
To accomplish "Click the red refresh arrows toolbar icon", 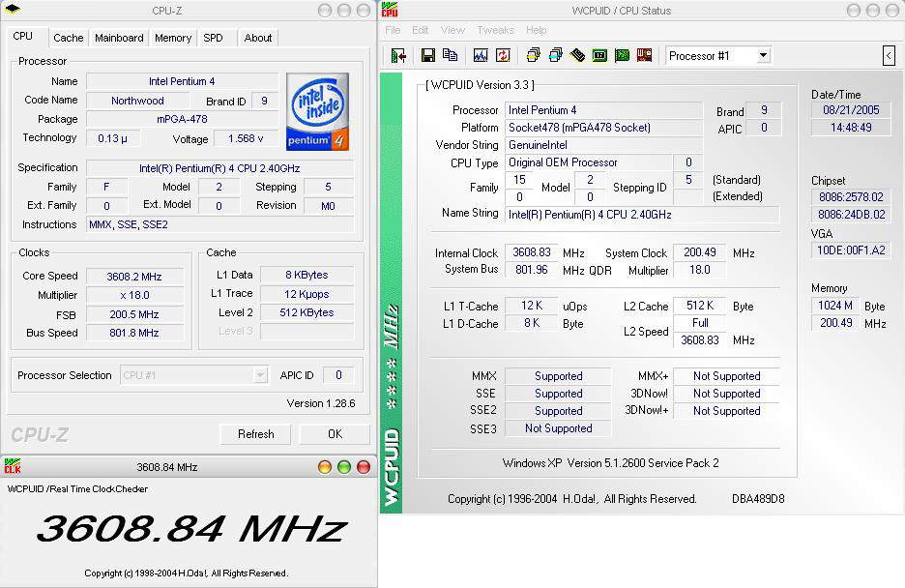I will (504, 55).
